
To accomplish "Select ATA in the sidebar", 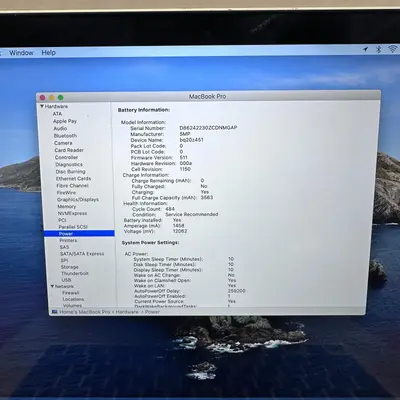I will pyautogui.click(x=57, y=114).
